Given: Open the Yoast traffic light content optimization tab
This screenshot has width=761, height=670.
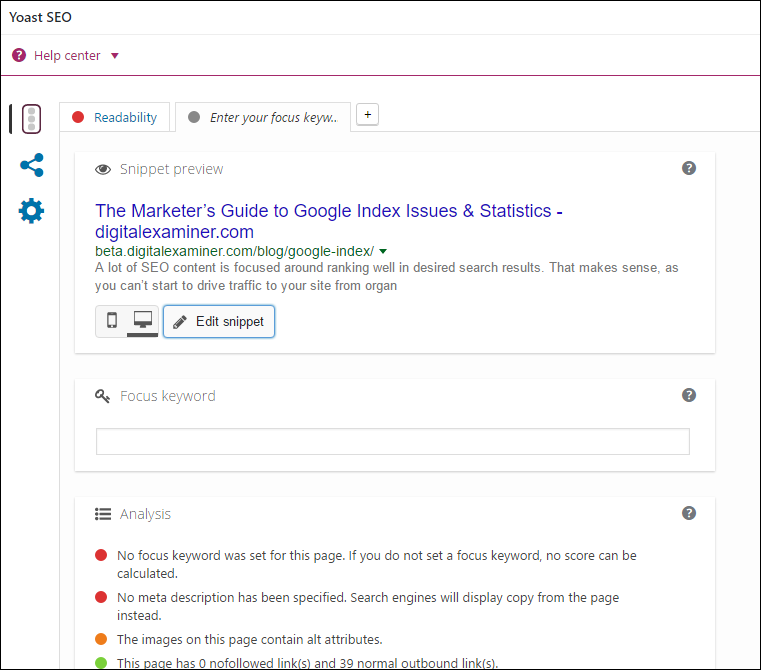Looking at the screenshot, I should 32,118.
